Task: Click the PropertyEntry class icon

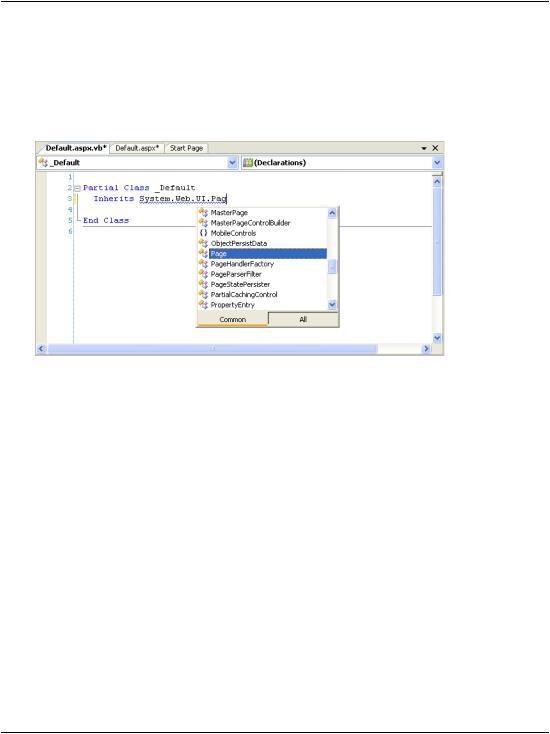Action: [203, 304]
